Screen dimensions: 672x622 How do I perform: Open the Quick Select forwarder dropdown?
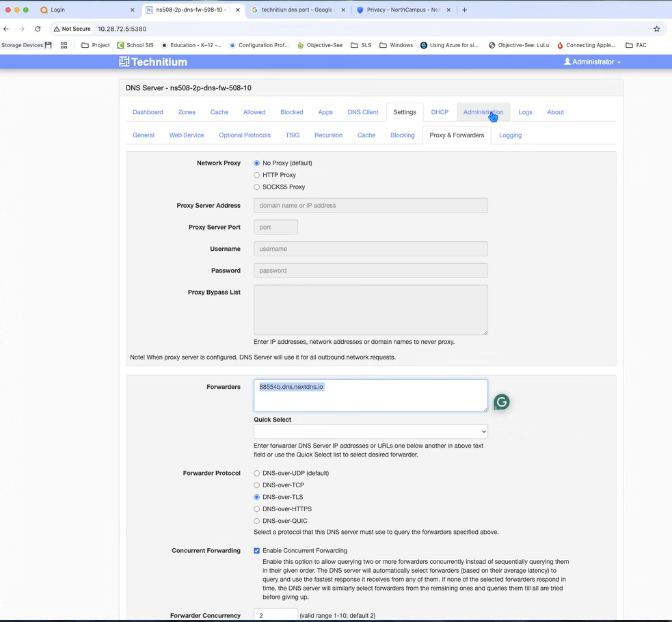click(370, 431)
